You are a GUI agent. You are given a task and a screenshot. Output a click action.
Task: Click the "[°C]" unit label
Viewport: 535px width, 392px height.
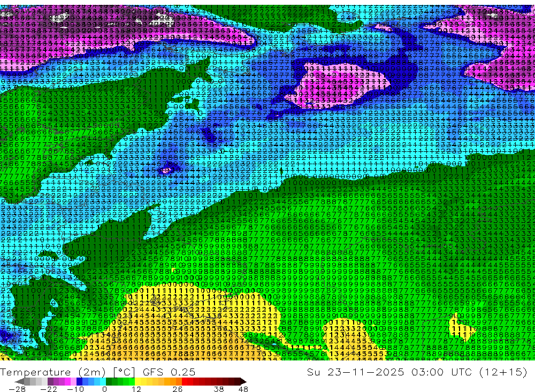124,372
